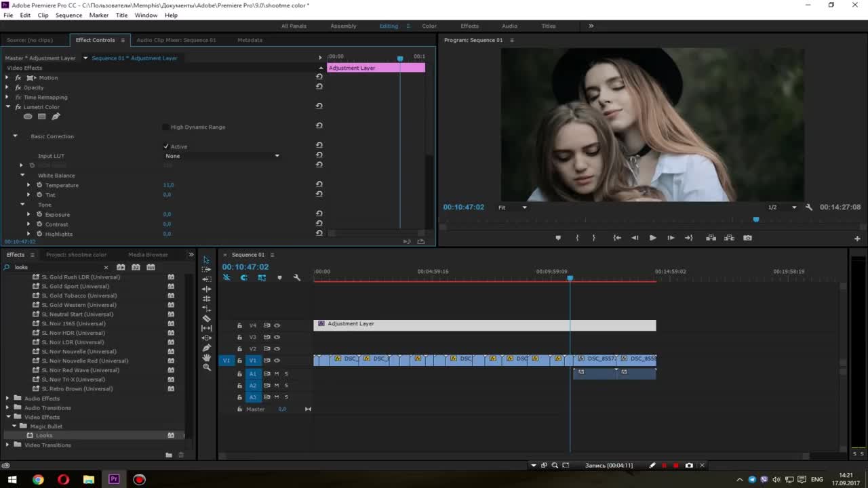Toggle track lock for V3
This screenshot has width=868, height=488.
239,337
